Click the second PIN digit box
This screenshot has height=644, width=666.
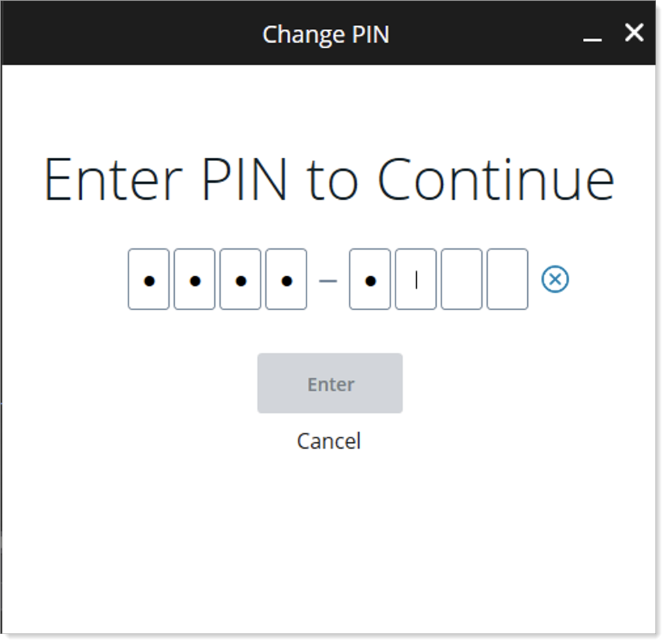194,280
